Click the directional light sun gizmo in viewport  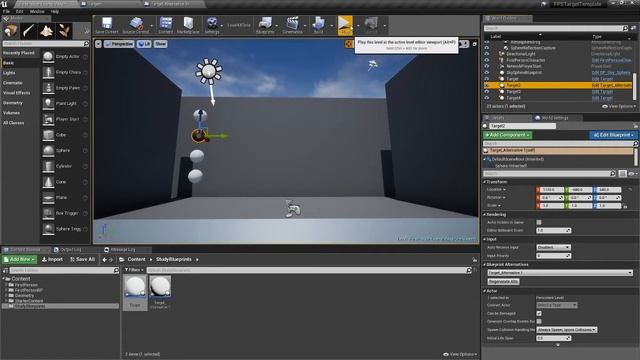click(209, 71)
